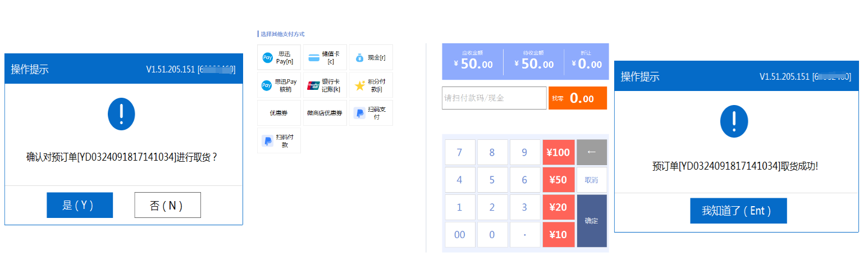Tap the ¥100 quick amount key
868x264 pixels.
(559, 152)
